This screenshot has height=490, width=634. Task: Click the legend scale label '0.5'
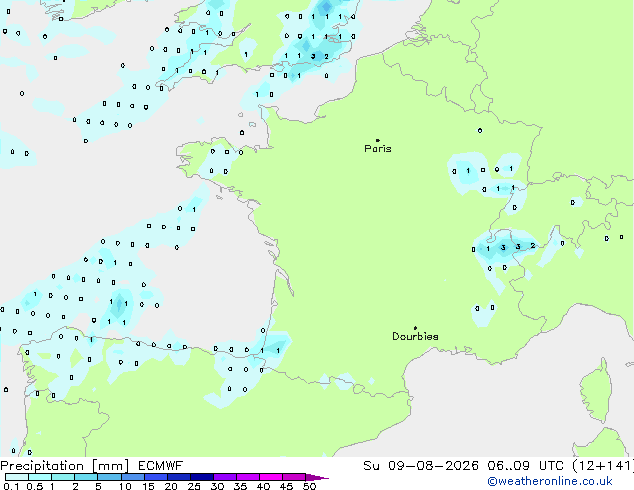(35, 486)
